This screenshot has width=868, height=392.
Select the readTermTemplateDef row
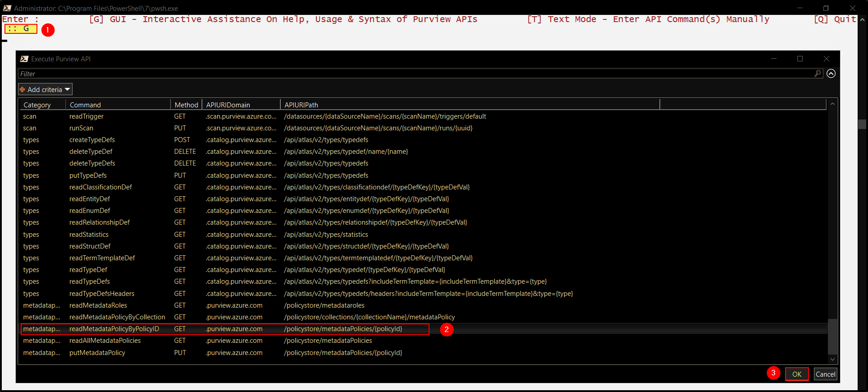pyautogui.click(x=424, y=258)
